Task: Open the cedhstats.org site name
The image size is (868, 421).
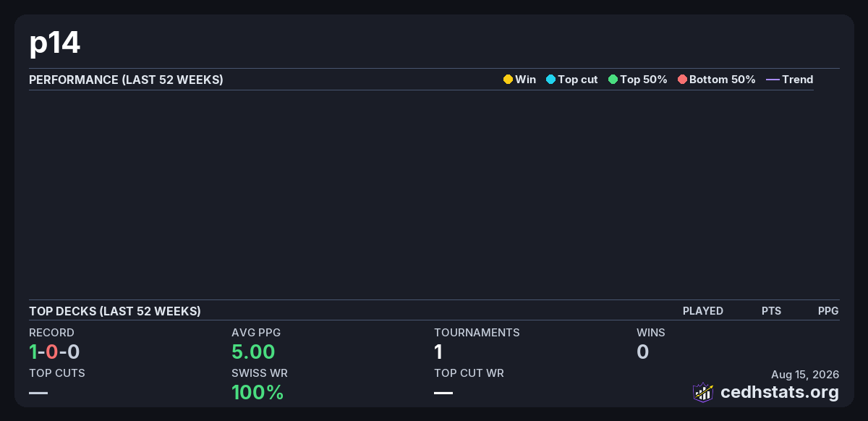Action: click(780, 392)
